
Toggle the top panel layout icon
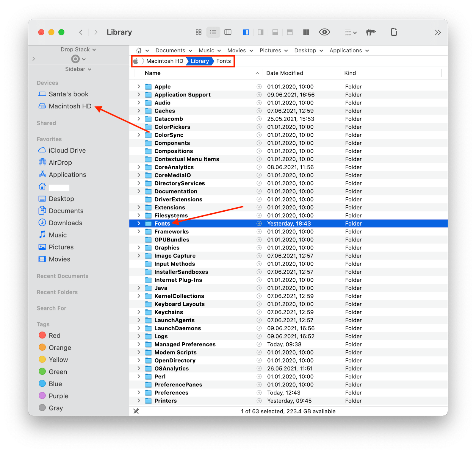290,32
